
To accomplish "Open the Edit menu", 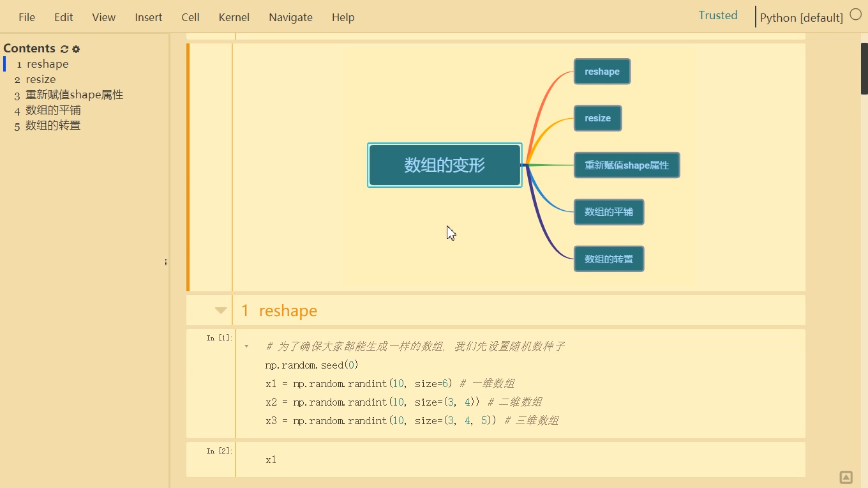I will tap(64, 17).
